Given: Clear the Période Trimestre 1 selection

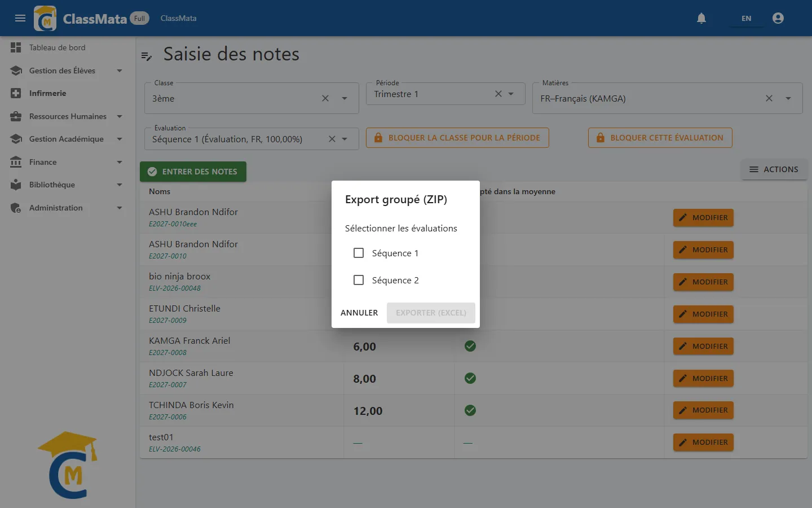Looking at the screenshot, I should pyautogui.click(x=498, y=94).
